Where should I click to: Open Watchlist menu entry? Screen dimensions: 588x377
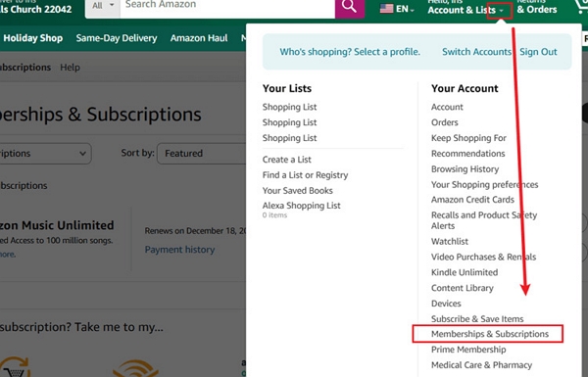[450, 241]
